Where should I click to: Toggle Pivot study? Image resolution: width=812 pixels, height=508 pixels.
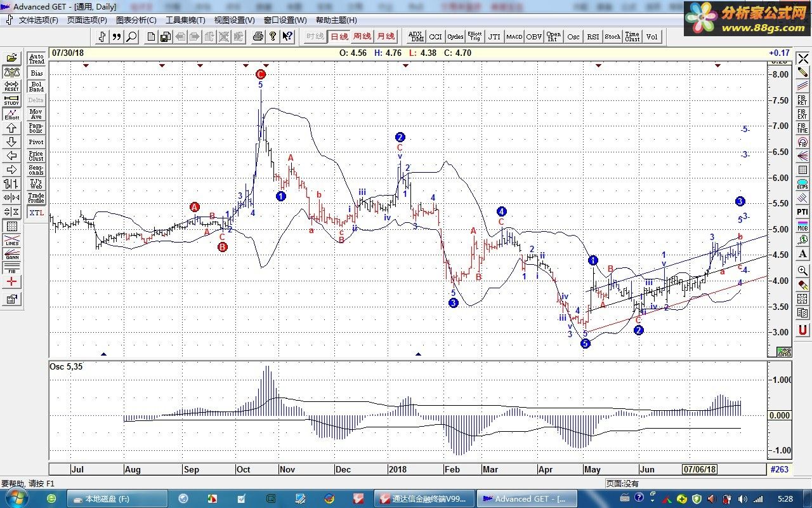(x=36, y=142)
